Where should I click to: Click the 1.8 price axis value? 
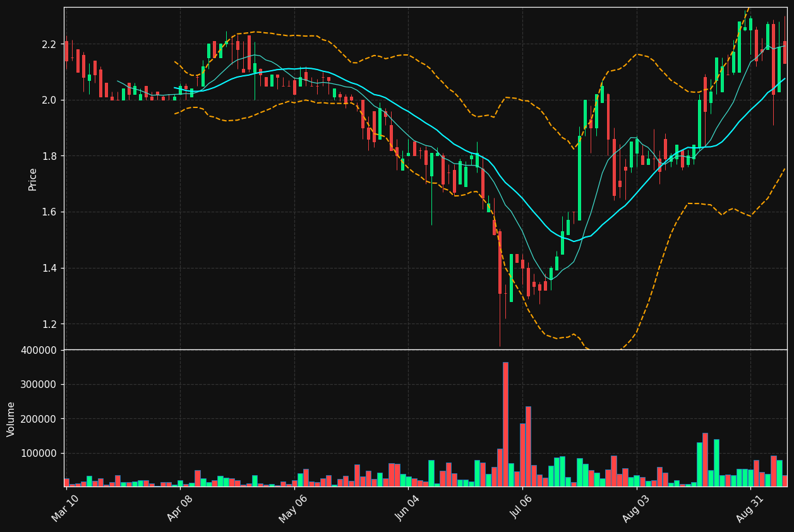pos(50,156)
